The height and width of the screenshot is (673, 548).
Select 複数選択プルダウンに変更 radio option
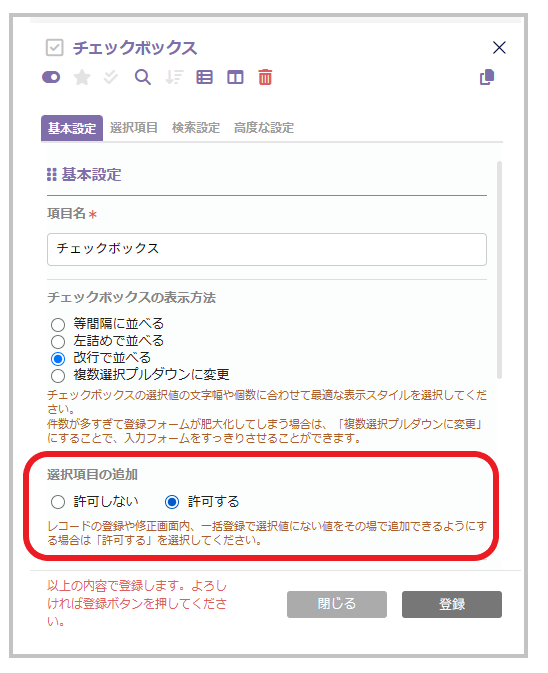point(58,376)
